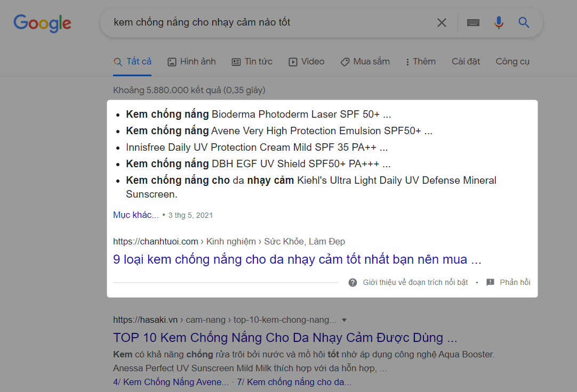Click 'Bioderma Photoderm Laser SPF 50+' list item

pos(258,115)
